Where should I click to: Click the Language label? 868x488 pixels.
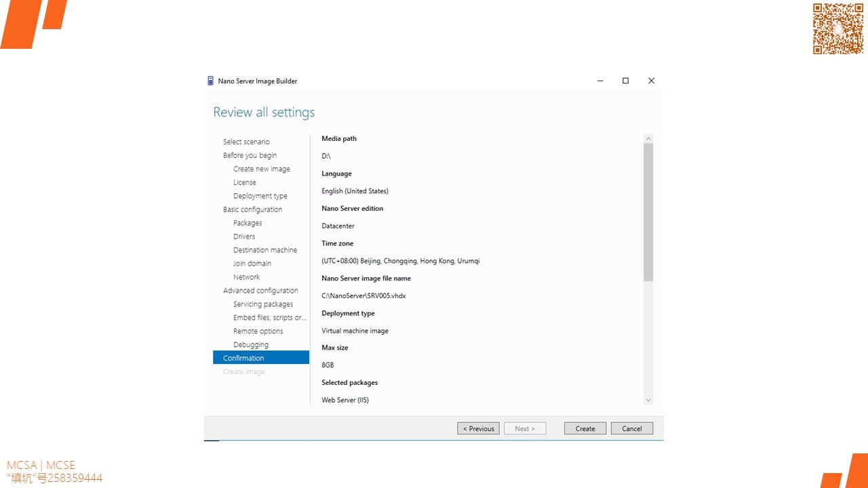pos(336,174)
